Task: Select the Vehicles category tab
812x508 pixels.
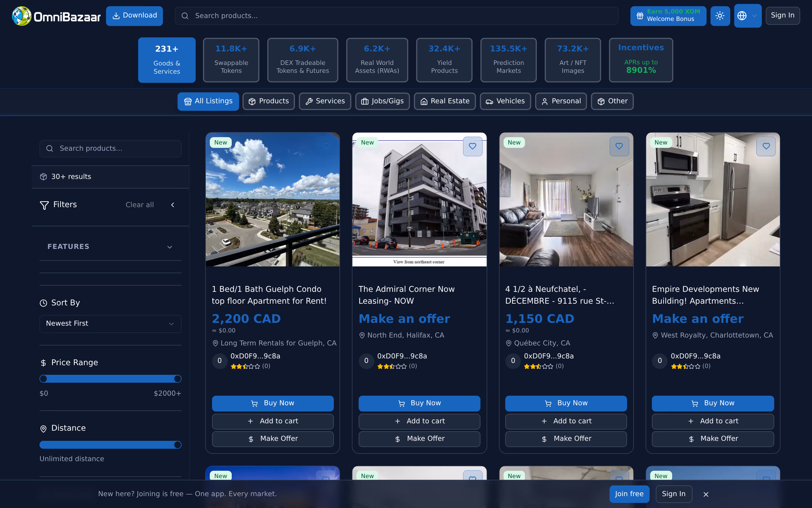Action: [505, 101]
